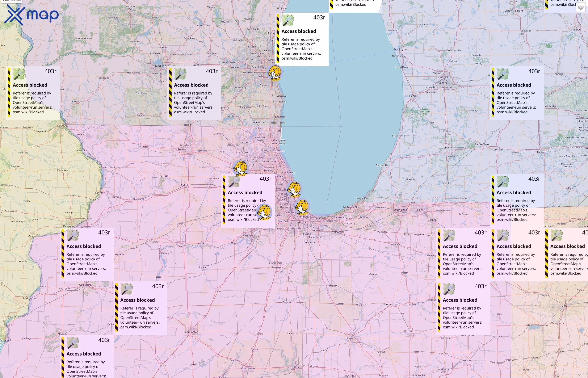The image size is (588, 378).
Task: Click the Elkhart city label
Action: point(421,210)
